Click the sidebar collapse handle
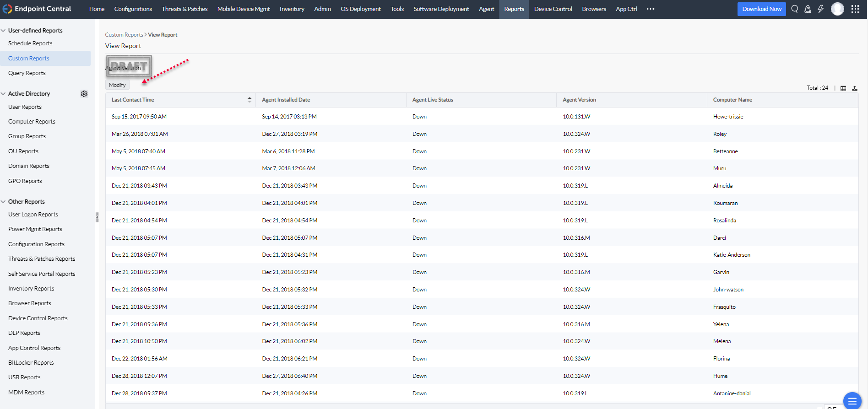This screenshot has height=409, width=868. [97, 217]
